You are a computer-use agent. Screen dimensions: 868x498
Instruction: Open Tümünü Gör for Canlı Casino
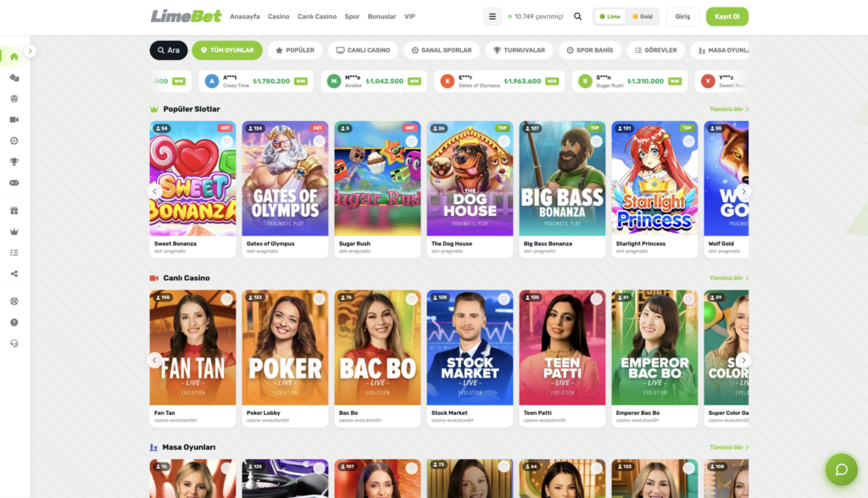click(x=728, y=279)
